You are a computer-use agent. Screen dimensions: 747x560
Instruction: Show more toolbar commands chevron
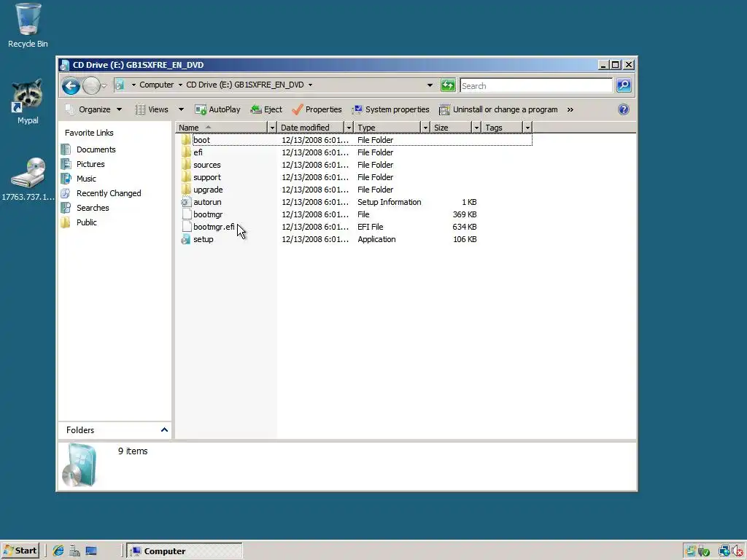click(570, 109)
